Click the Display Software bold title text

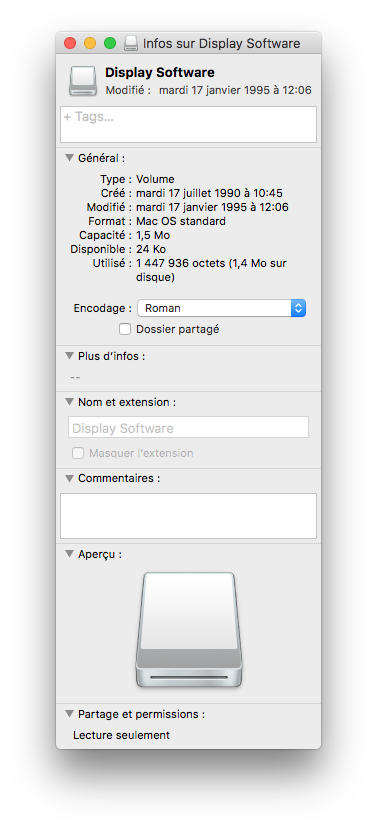[x=160, y=73]
